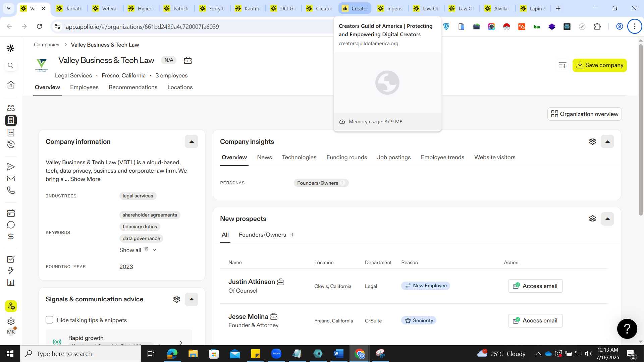The image size is (644, 362).
Task: Open the Website visitors tab
Action: (495, 157)
